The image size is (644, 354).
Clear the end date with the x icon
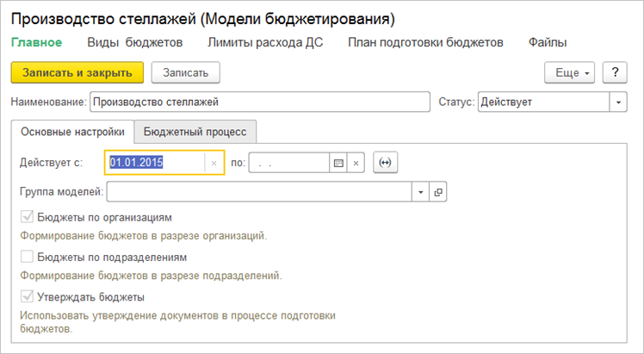(x=357, y=162)
